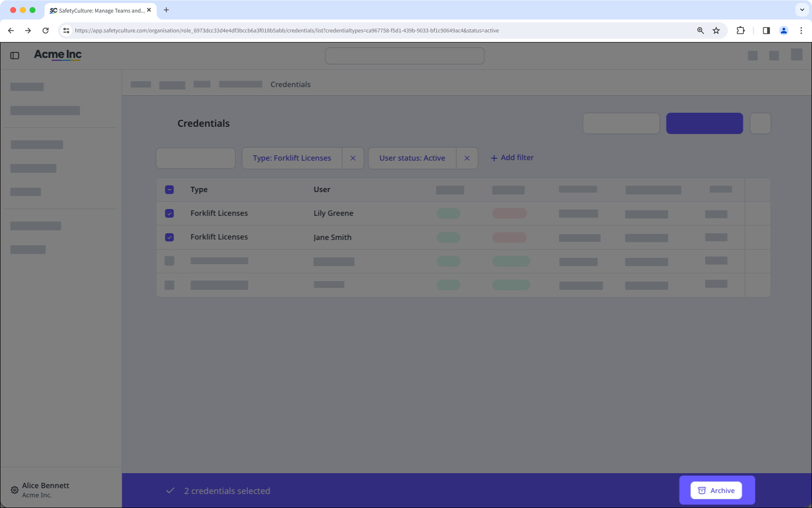Remove the User status: Active filter

pyautogui.click(x=467, y=158)
